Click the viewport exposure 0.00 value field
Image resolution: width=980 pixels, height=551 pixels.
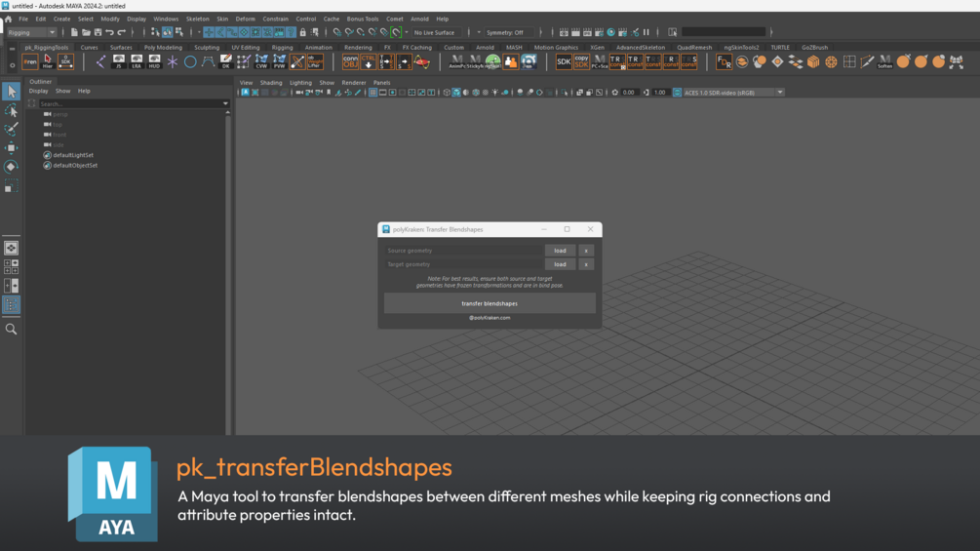[629, 93]
